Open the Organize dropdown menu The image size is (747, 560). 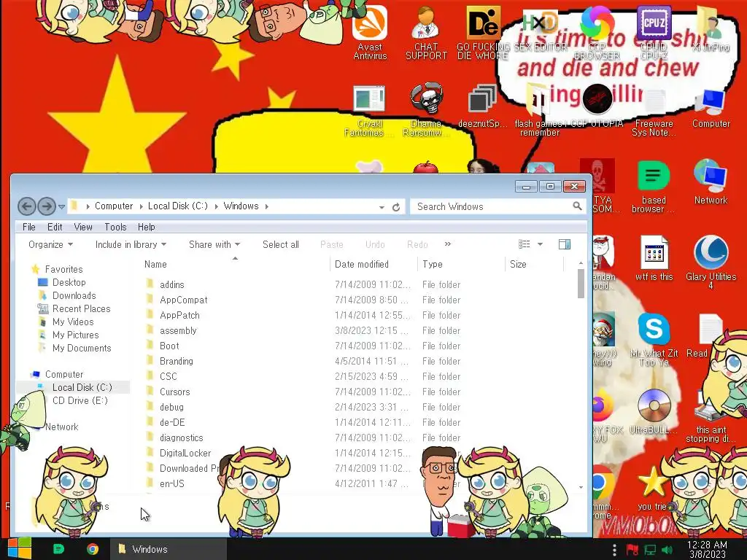pyautogui.click(x=50, y=244)
